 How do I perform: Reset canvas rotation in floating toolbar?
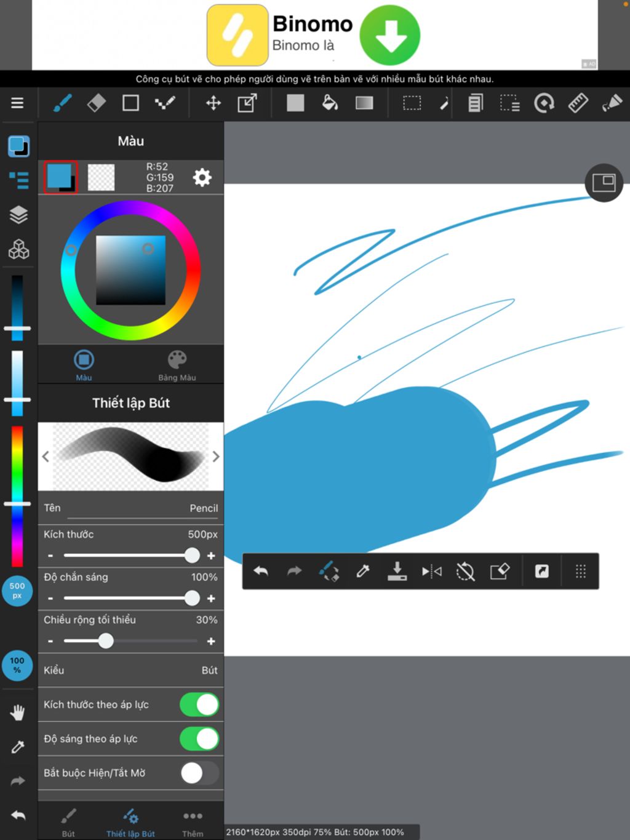click(x=466, y=572)
